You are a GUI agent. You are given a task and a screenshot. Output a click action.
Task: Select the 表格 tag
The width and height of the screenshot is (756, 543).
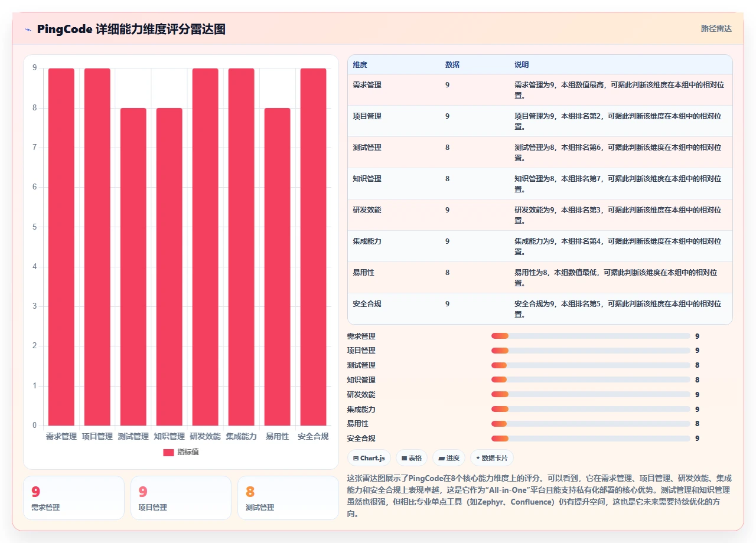[x=412, y=458]
